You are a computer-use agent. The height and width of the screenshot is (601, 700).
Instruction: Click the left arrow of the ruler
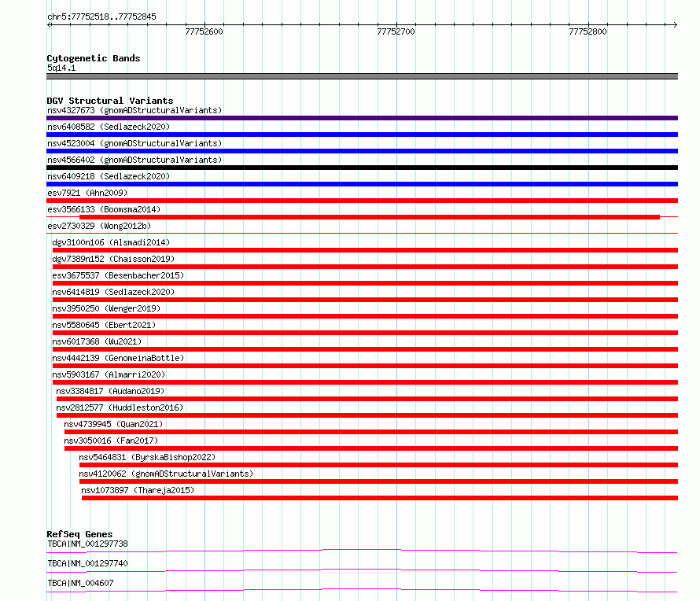49,25
